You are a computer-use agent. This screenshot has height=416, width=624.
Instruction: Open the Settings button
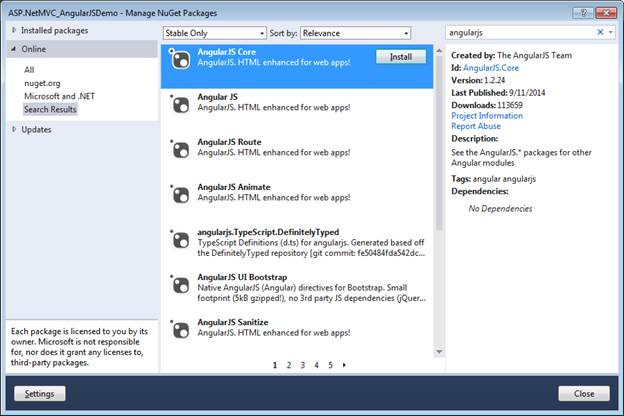click(x=39, y=393)
